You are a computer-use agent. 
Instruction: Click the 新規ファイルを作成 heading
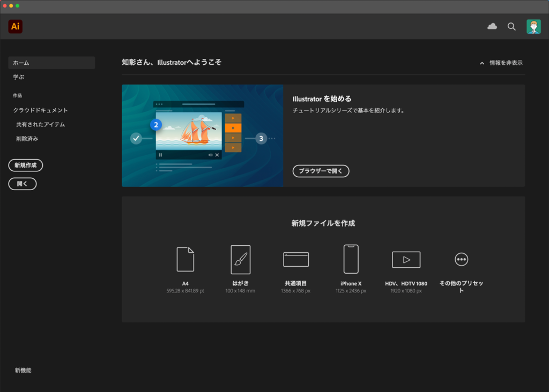[323, 223]
